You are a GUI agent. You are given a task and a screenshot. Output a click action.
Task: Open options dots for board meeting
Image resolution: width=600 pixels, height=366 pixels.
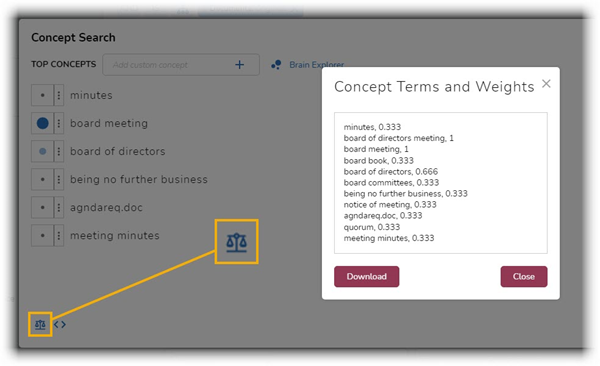(x=59, y=123)
